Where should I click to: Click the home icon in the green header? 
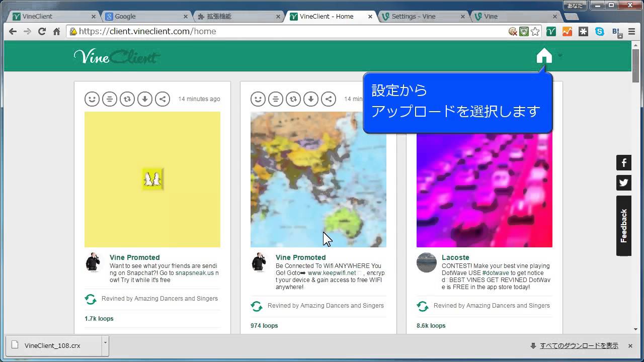point(544,56)
